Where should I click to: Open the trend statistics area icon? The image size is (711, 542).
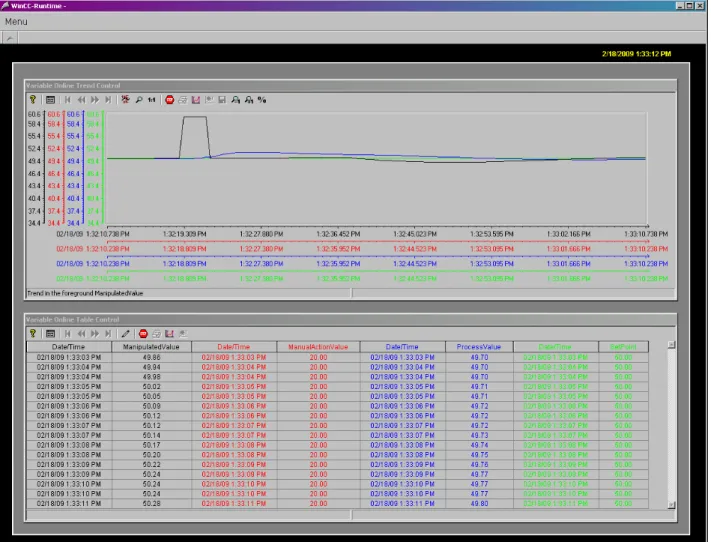click(x=196, y=100)
